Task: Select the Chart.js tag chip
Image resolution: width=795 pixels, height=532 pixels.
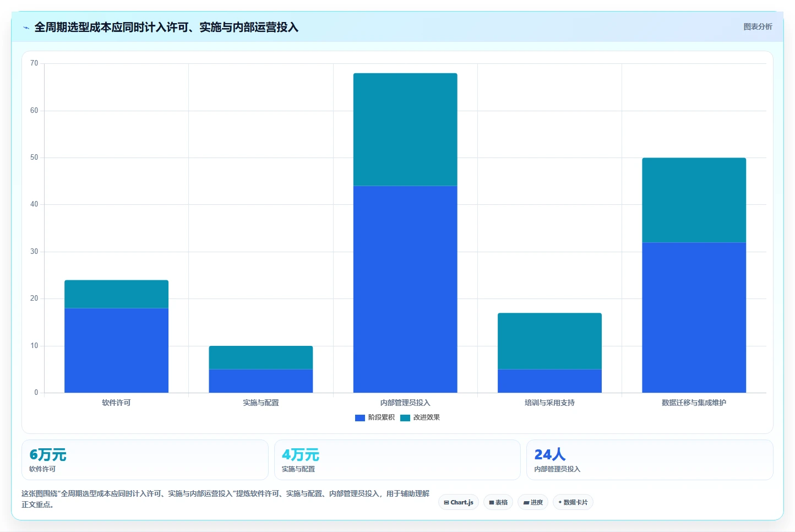Action: tap(459, 502)
